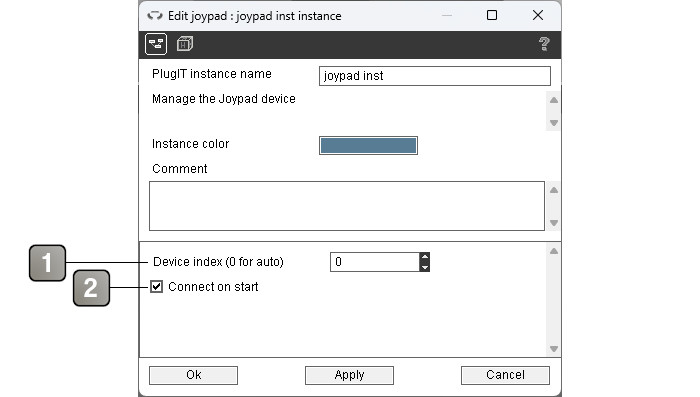The image size is (700, 397).
Task: Focus the Comment text area
Action: coord(347,206)
